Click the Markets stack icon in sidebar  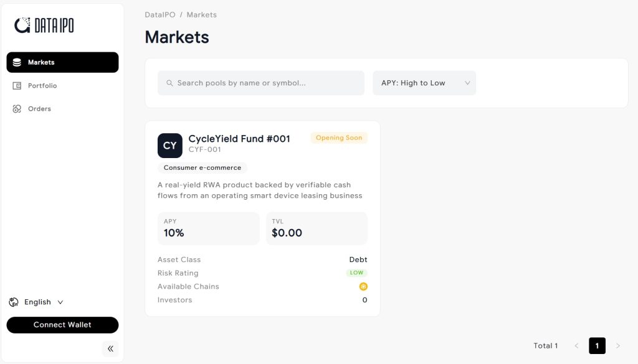click(17, 62)
